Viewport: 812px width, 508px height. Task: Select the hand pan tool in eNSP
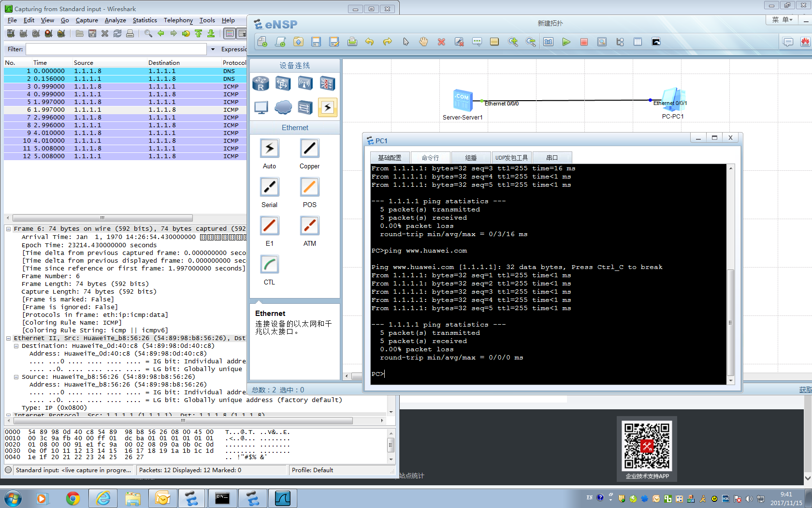(x=423, y=42)
